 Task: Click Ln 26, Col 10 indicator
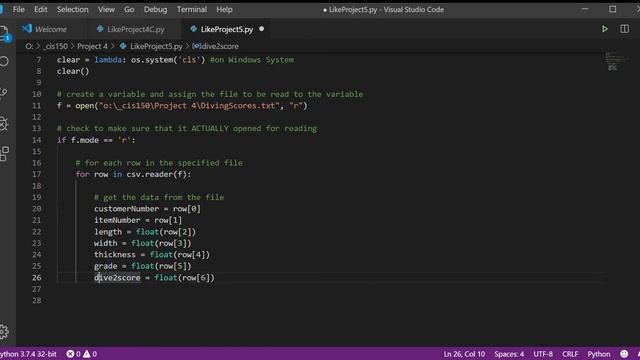[x=464, y=354]
